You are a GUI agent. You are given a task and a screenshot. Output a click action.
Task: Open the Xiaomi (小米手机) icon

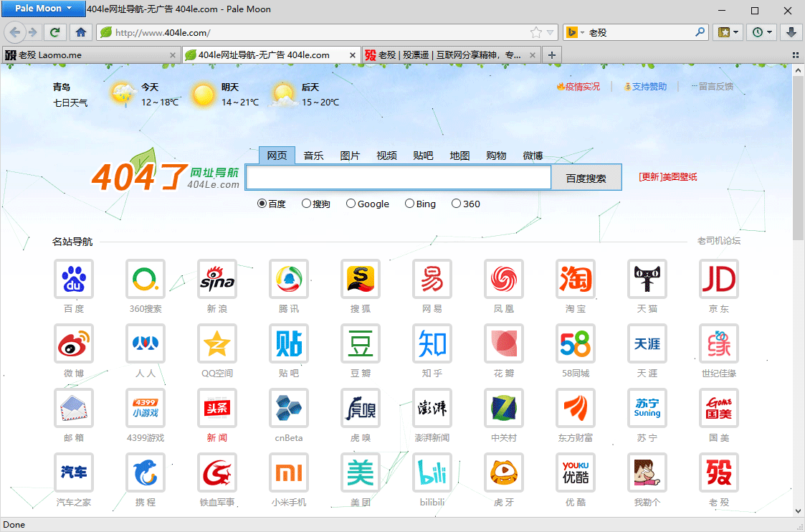(x=289, y=472)
